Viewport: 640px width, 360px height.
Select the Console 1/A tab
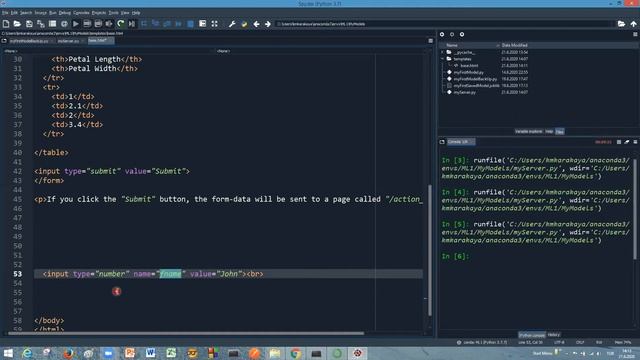(460, 142)
